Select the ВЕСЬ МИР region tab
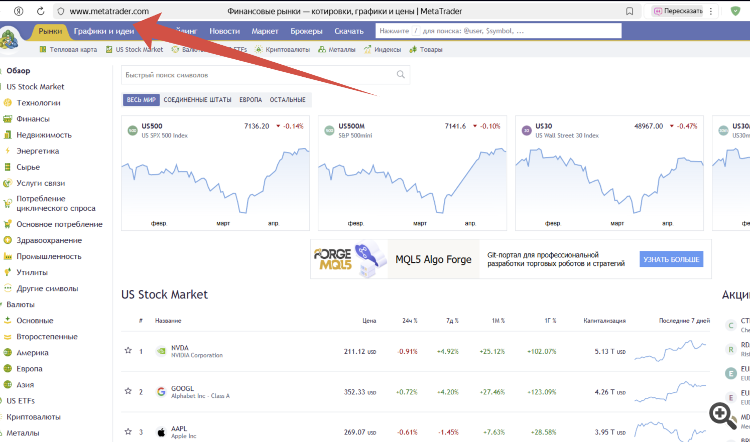This screenshot has width=750, height=442. [141, 99]
